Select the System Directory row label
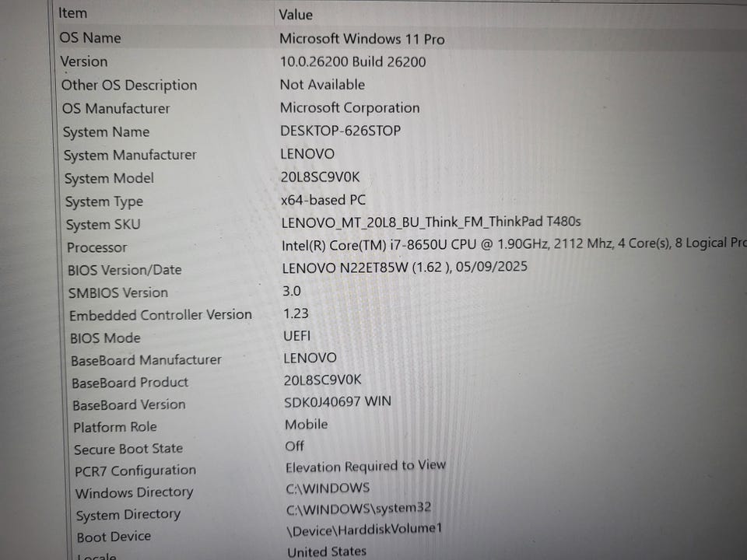Image resolution: width=747 pixels, height=560 pixels. [128, 515]
